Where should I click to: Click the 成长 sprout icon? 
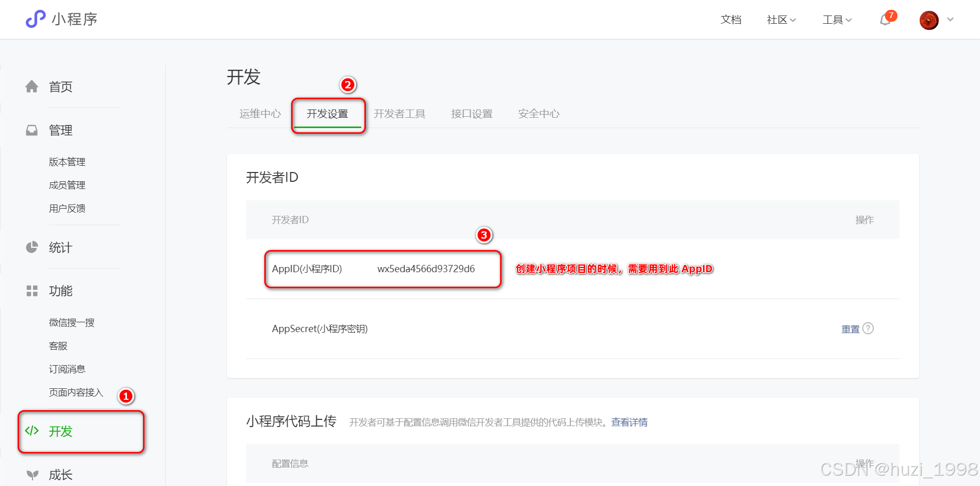click(x=33, y=475)
